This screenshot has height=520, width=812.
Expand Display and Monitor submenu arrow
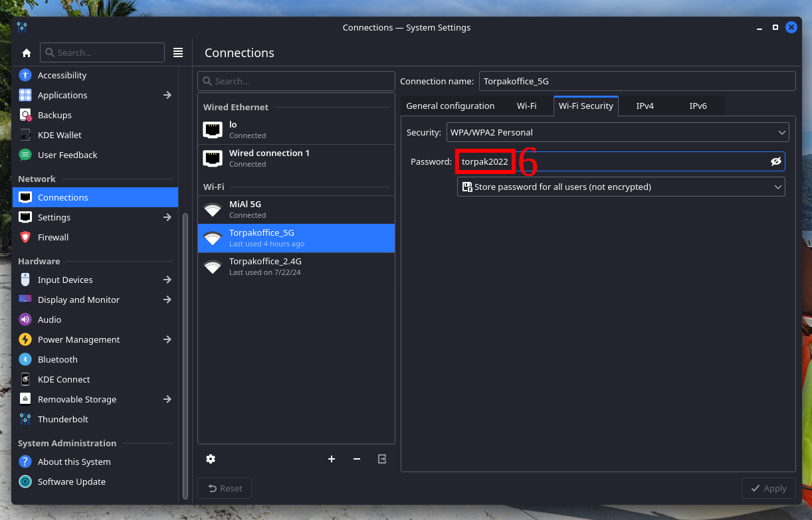click(167, 300)
